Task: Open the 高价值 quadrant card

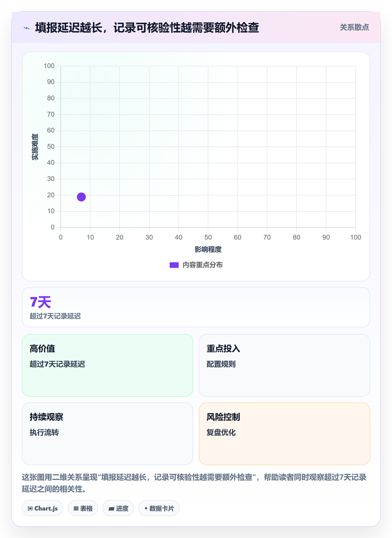Action: tap(108, 365)
